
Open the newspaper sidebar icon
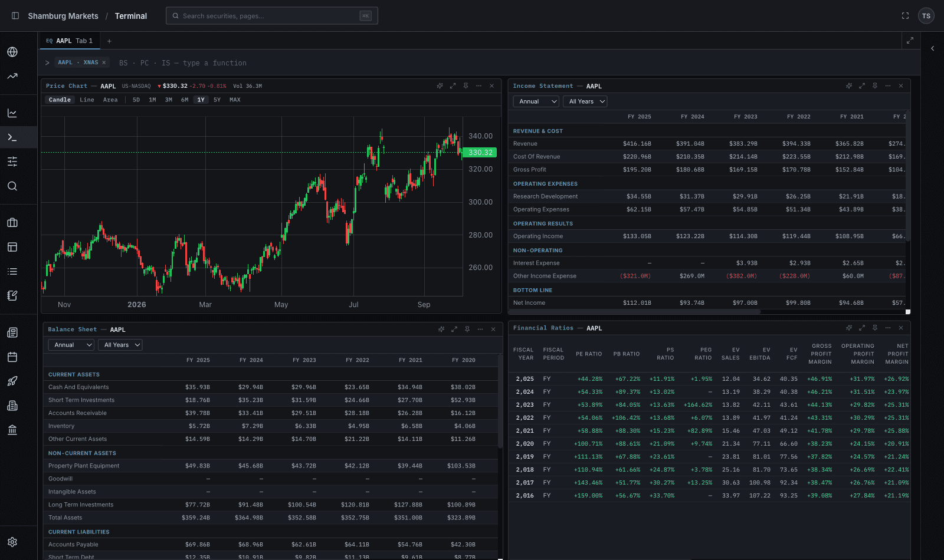pos(12,332)
